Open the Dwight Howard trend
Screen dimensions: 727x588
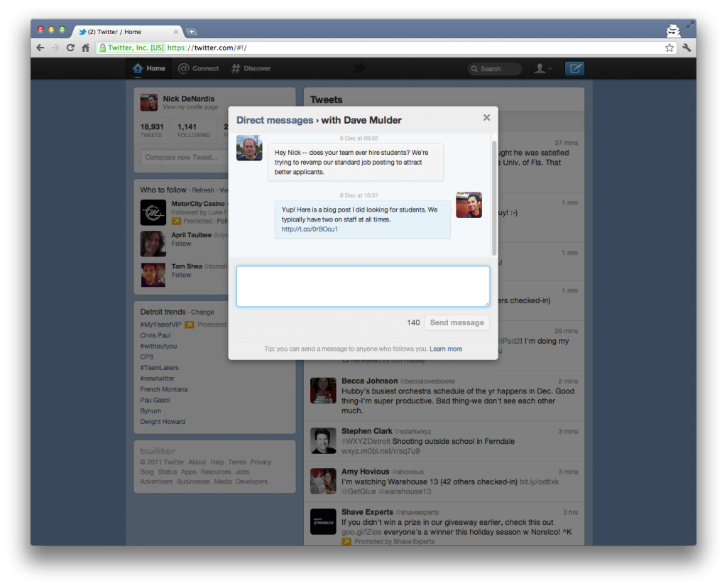(x=163, y=422)
